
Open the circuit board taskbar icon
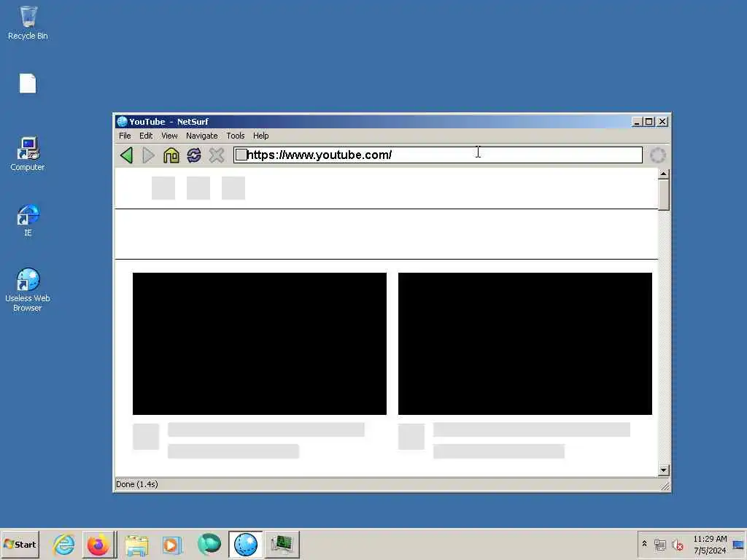pos(282,544)
